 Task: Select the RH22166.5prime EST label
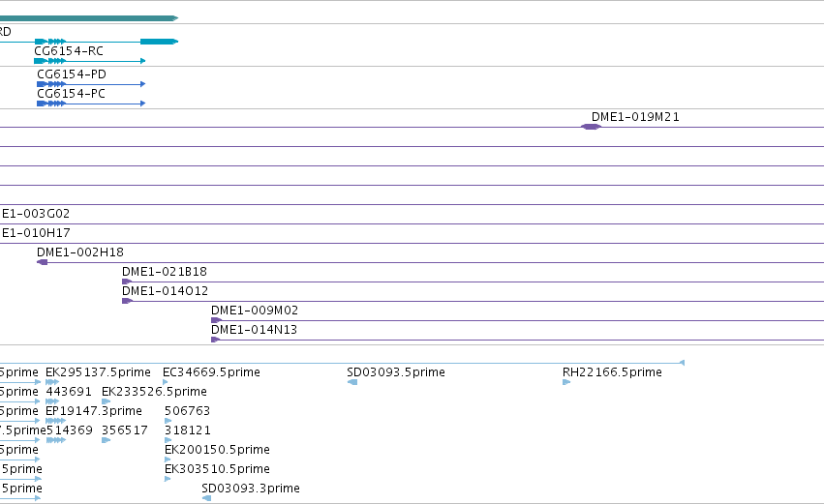(612, 372)
